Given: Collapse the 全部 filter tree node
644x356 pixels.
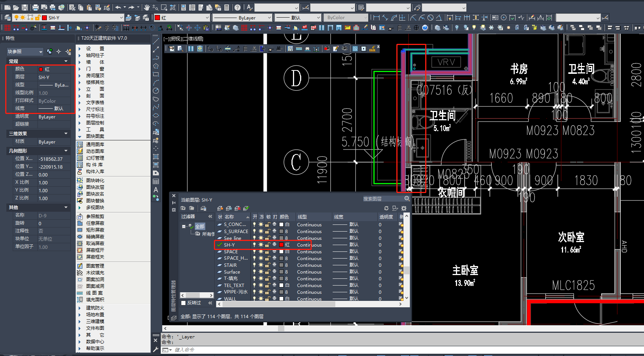Looking at the screenshot, I should click(184, 226).
